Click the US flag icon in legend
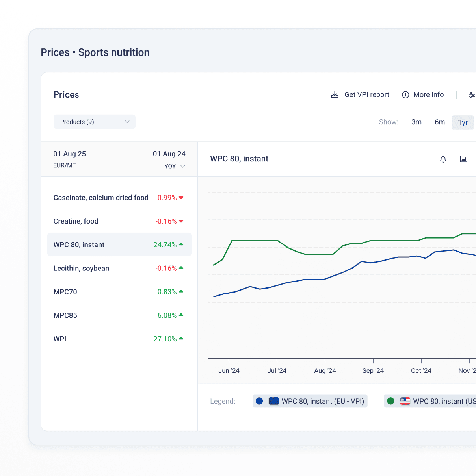The width and height of the screenshot is (476, 476). click(405, 401)
